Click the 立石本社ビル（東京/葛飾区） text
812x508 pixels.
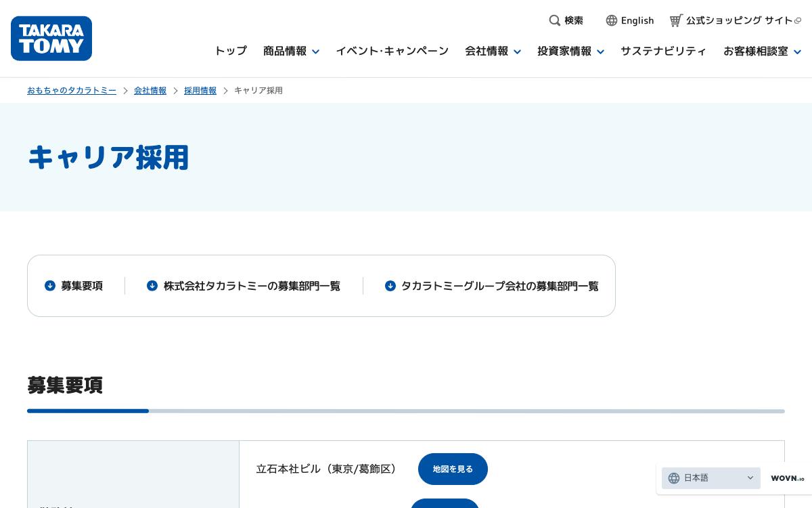click(329, 469)
